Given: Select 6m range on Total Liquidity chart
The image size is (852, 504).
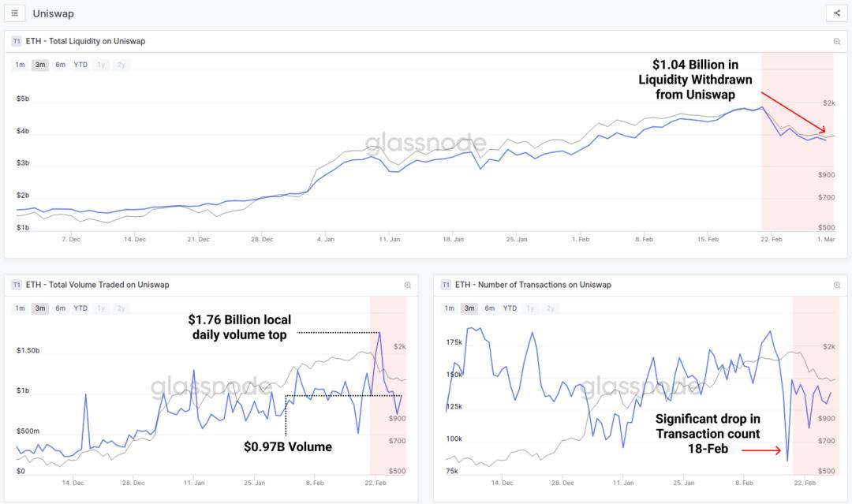Looking at the screenshot, I should [60, 65].
